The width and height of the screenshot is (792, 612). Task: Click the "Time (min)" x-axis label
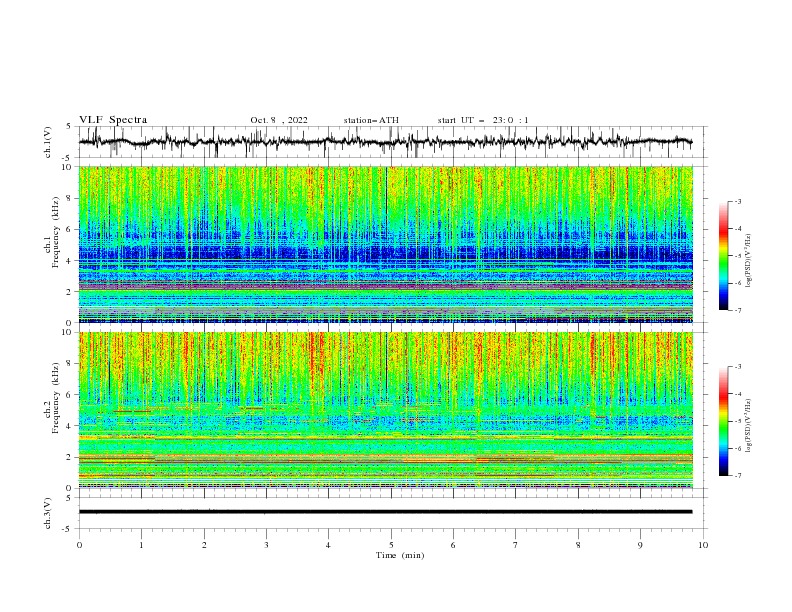point(400,555)
